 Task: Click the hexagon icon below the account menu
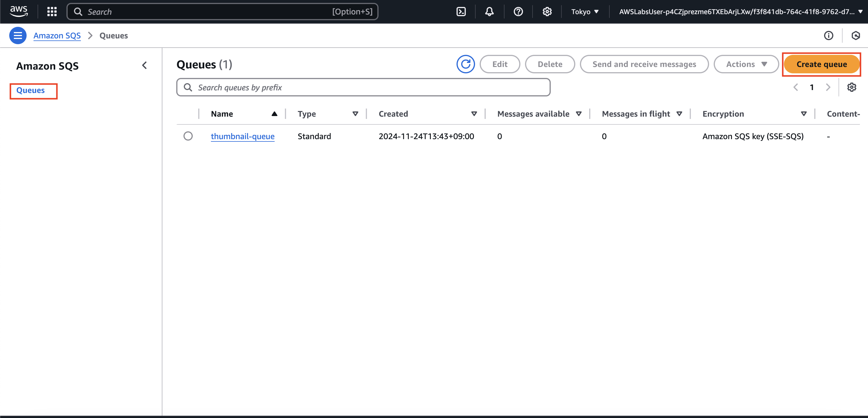point(856,35)
